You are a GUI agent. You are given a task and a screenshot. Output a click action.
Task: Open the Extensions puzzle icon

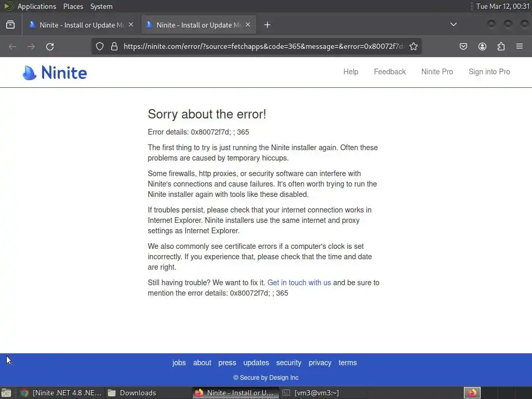coord(501,46)
